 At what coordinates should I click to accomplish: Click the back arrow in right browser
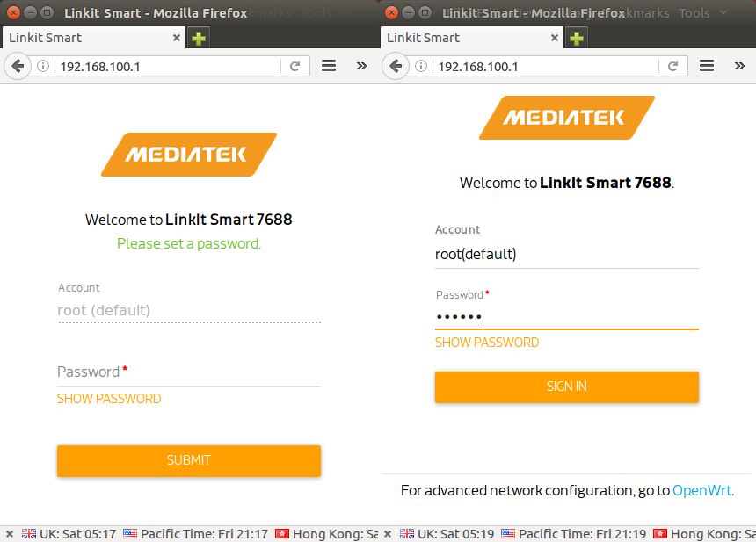(x=396, y=66)
